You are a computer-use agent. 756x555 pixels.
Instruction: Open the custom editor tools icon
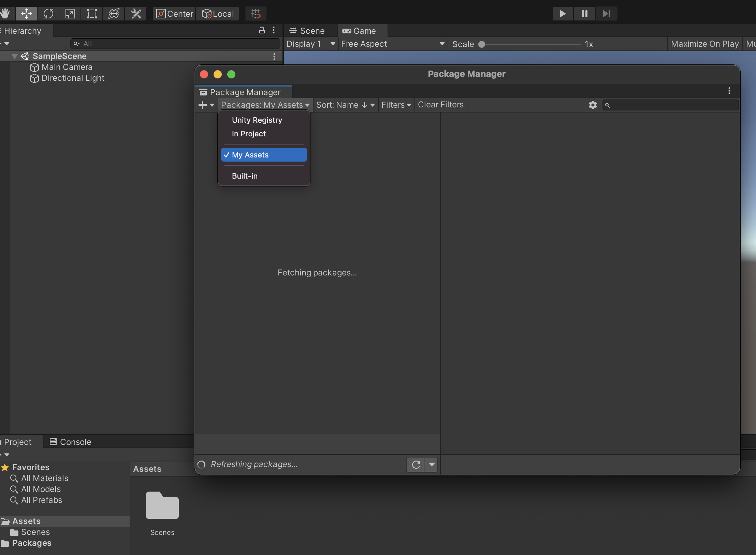[x=136, y=14]
